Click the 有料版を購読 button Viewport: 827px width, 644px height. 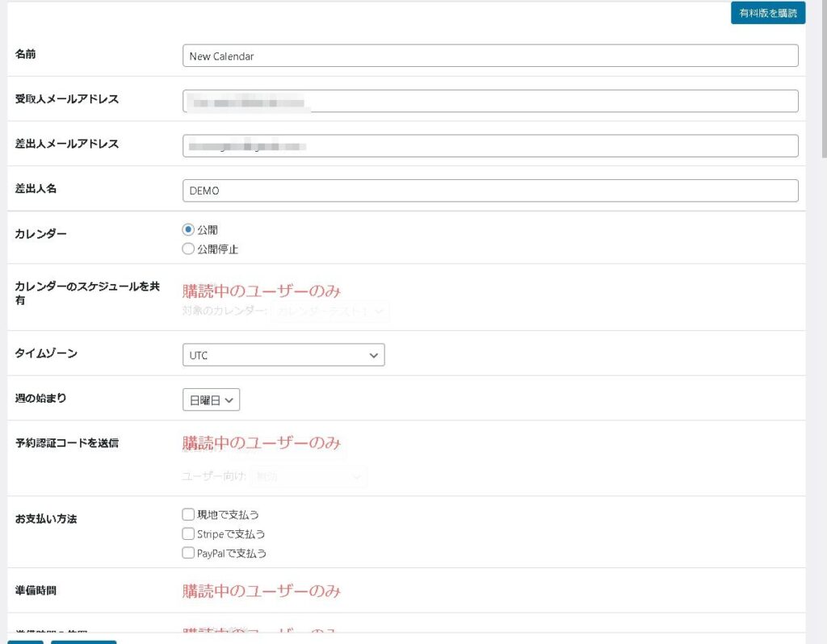(x=767, y=13)
